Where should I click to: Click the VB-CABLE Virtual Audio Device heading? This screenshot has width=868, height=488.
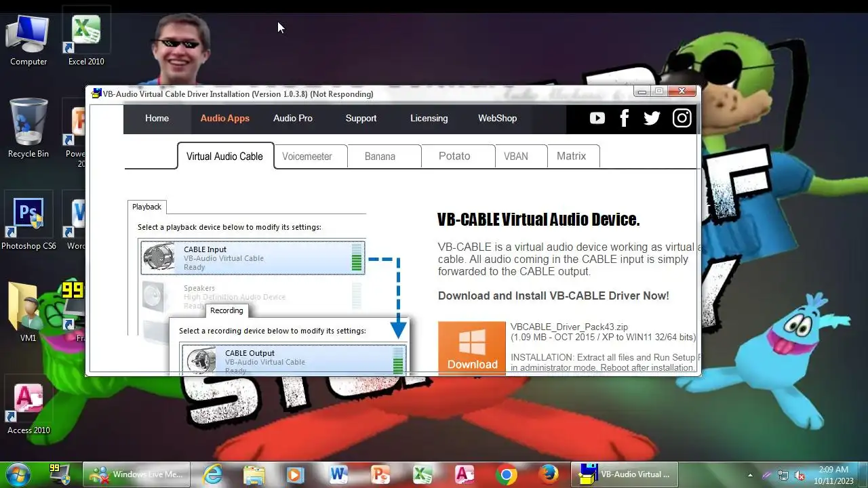[538, 220]
